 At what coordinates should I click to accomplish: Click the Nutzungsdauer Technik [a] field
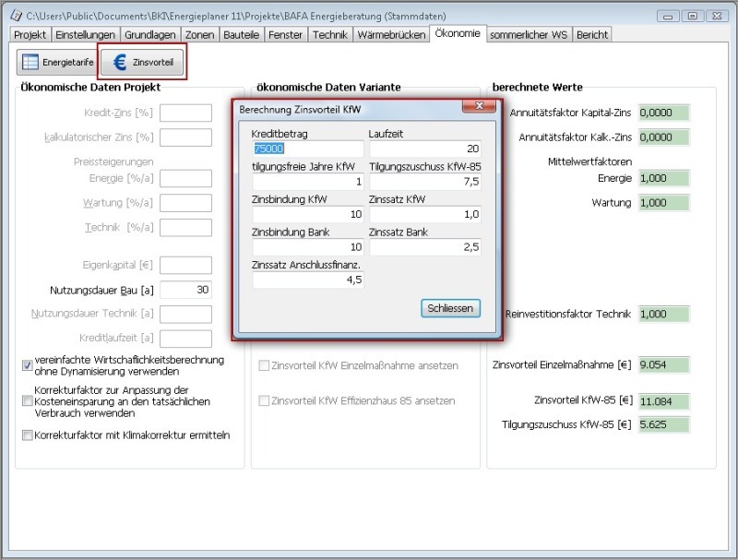pyautogui.click(x=186, y=314)
